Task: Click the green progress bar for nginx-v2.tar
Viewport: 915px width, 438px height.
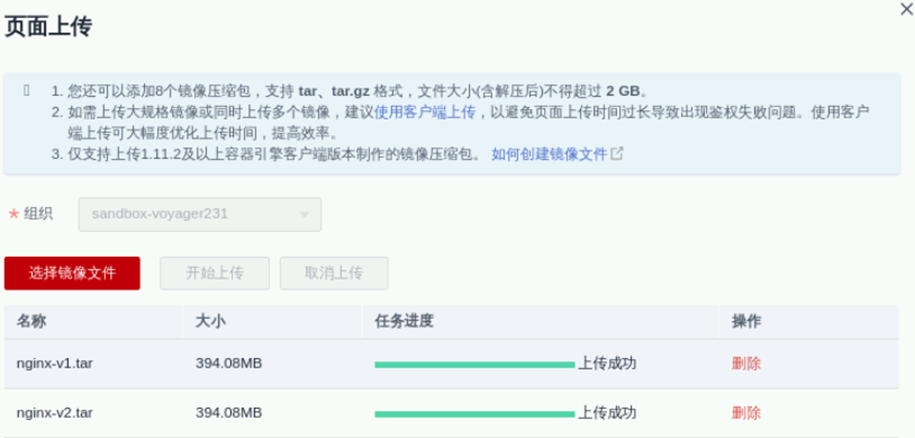Action: (474, 413)
